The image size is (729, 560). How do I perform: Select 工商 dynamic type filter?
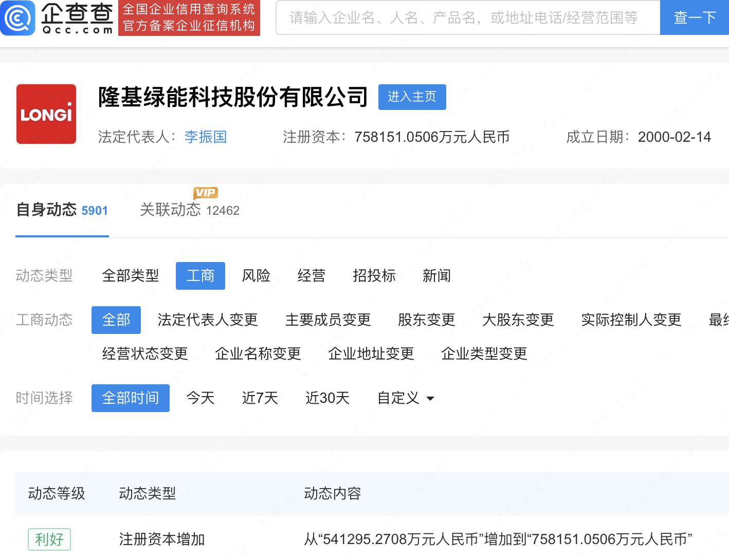[x=201, y=276]
